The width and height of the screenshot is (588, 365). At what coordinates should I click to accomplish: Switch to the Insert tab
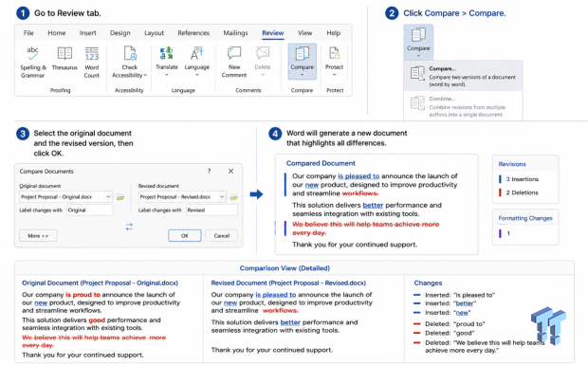[88, 33]
